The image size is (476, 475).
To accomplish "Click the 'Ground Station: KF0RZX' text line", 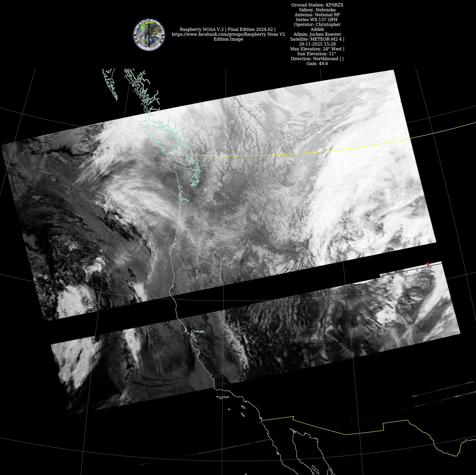I will (317, 5).
